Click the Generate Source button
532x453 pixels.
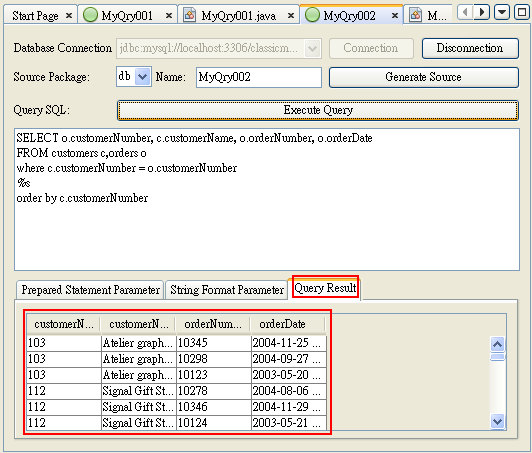click(x=423, y=77)
